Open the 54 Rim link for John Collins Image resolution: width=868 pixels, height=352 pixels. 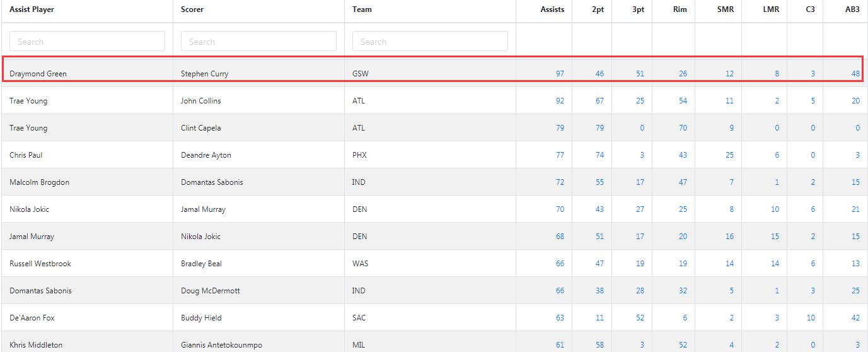(x=683, y=101)
